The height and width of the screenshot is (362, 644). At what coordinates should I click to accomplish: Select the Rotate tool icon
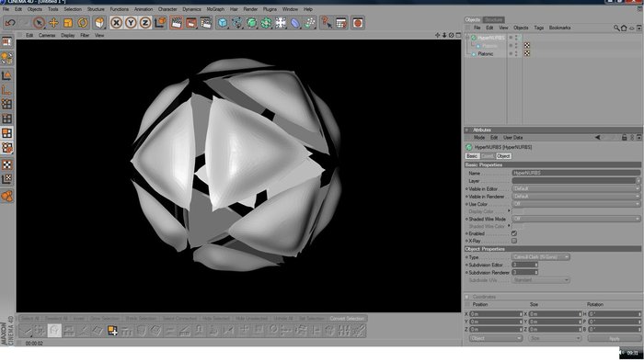pyautogui.click(x=83, y=23)
